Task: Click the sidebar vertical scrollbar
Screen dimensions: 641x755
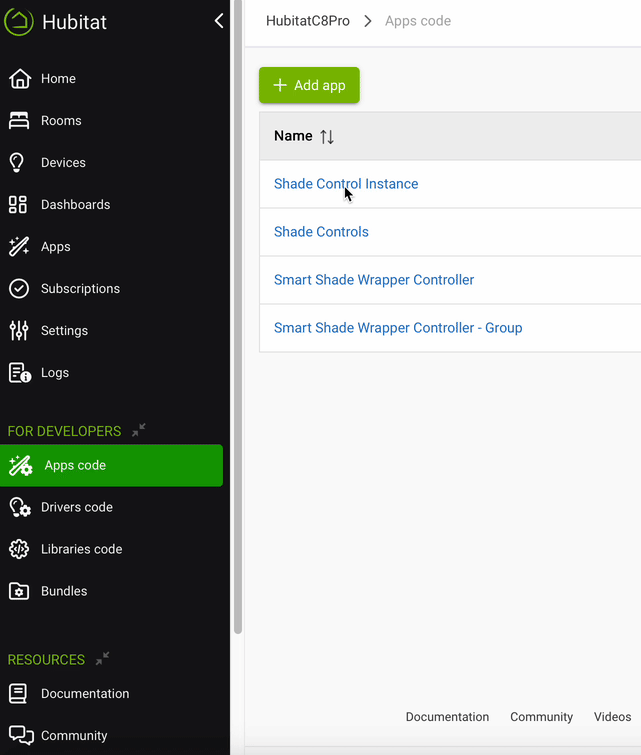Action: [237, 317]
